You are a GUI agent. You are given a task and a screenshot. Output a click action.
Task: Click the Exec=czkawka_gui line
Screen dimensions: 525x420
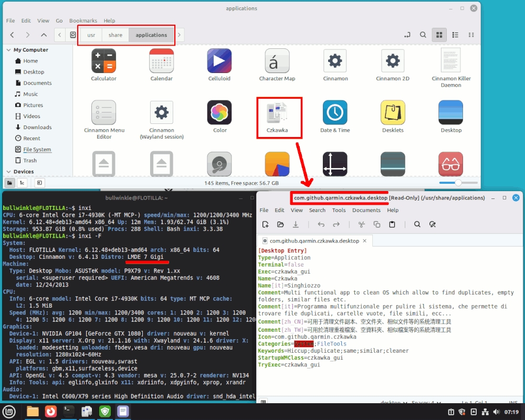pos(284,271)
